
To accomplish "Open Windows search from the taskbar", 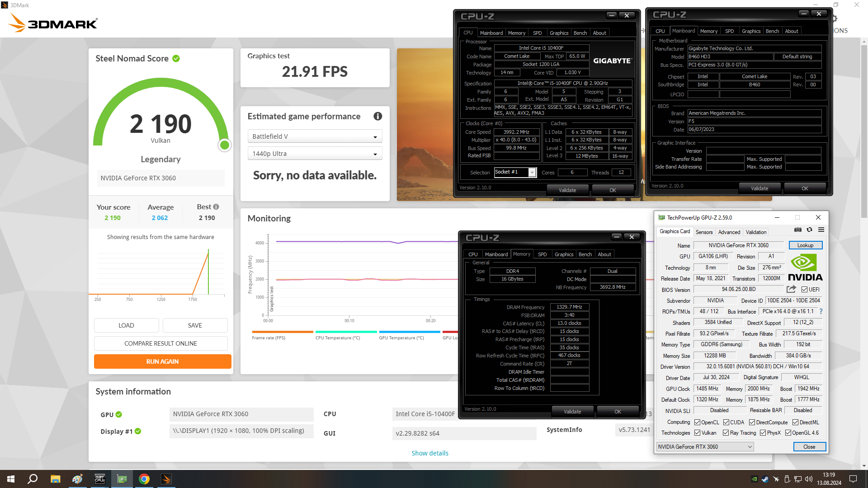I will click(x=33, y=479).
